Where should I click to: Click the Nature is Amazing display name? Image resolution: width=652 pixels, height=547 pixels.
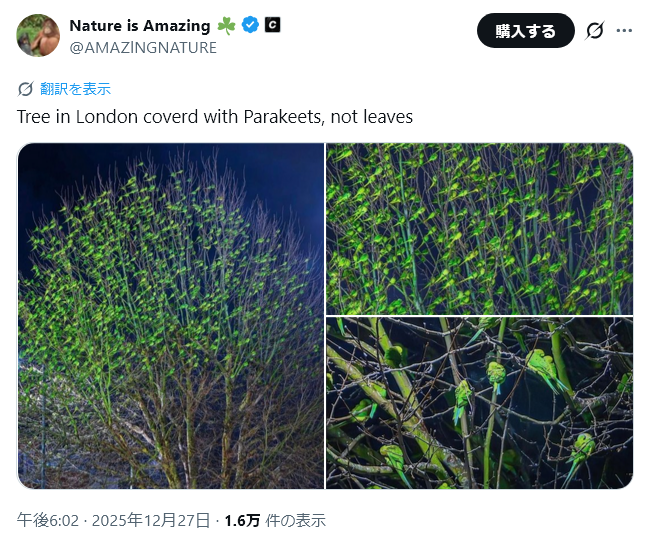tap(140, 25)
